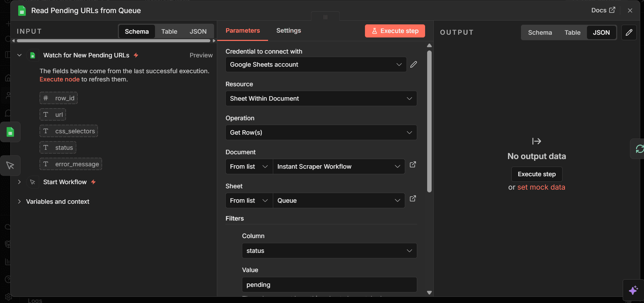The image size is (644, 303).
Task: Switch OUTPUT view to Table tab
Action: 573,33
